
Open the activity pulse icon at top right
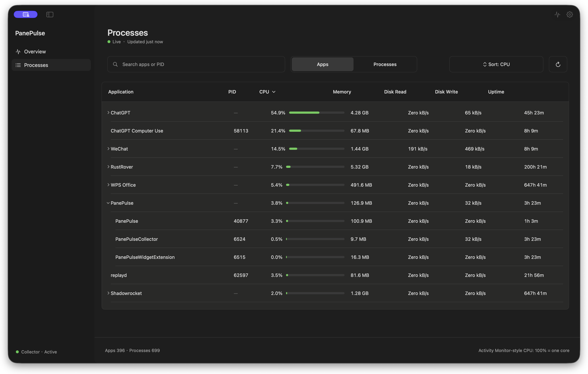557,14
